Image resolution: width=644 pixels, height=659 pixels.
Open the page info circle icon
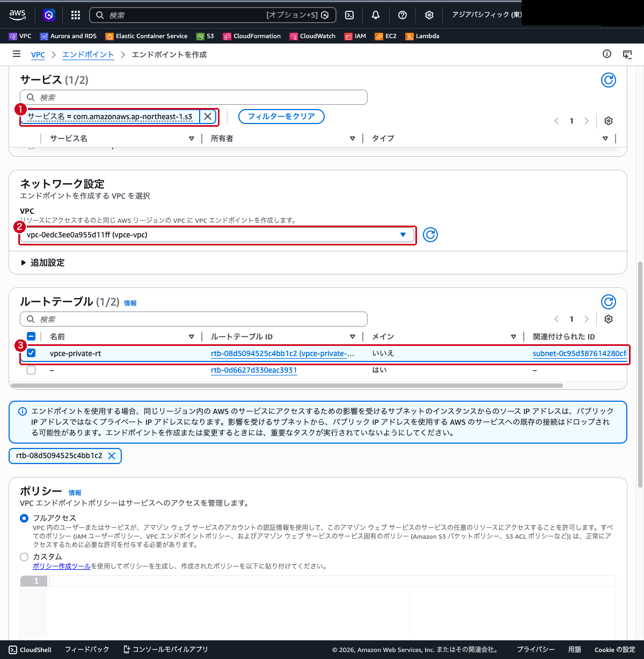(607, 54)
